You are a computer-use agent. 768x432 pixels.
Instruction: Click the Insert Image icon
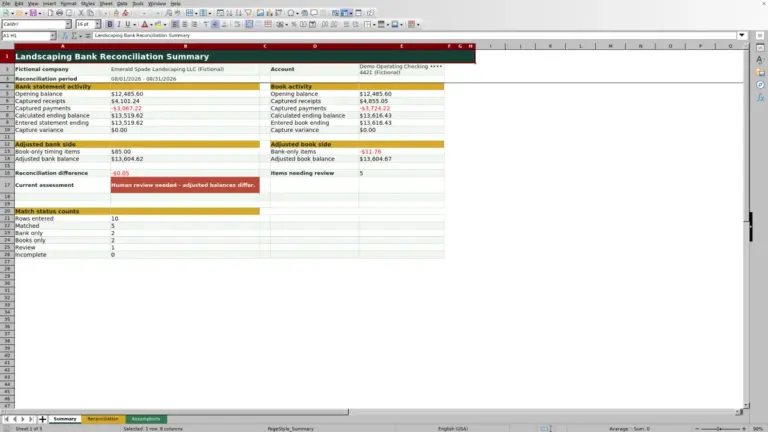click(x=261, y=13)
